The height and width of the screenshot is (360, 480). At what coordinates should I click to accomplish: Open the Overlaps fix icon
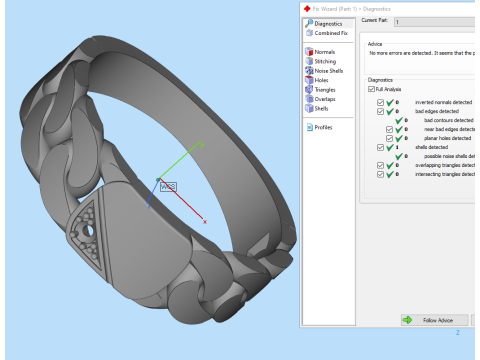click(309, 99)
